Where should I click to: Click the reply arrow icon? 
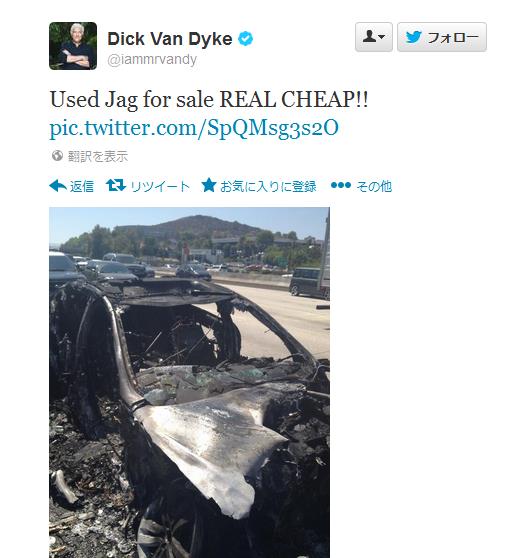pyautogui.click(x=58, y=186)
